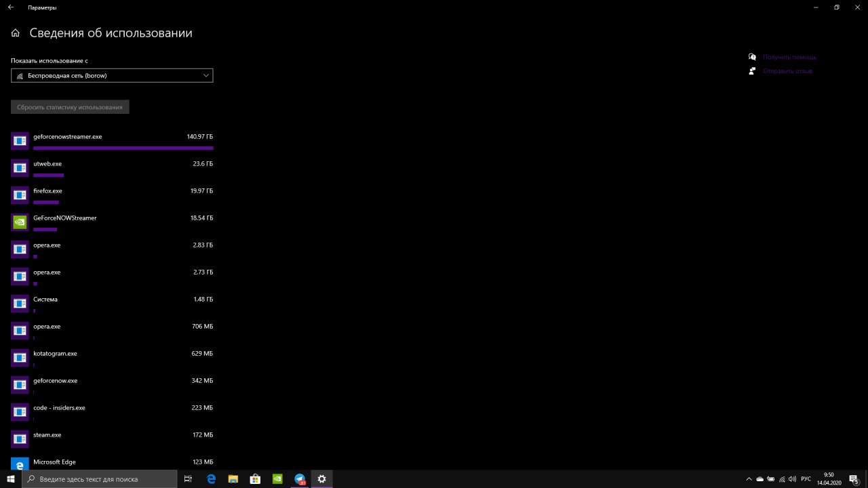868x488 pixels.
Task: Click the help chat icon beside "Получить помощь"
Action: pyautogui.click(x=752, y=58)
